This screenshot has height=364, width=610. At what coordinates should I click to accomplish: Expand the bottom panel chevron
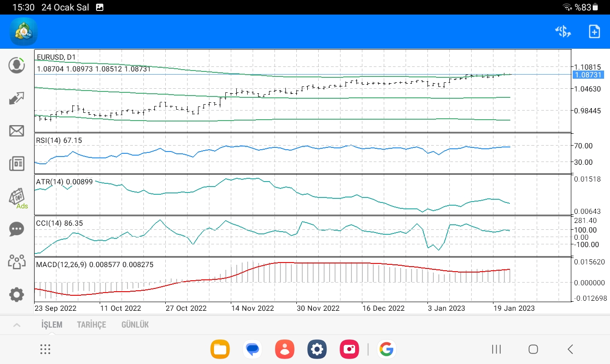(x=16, y=325)
